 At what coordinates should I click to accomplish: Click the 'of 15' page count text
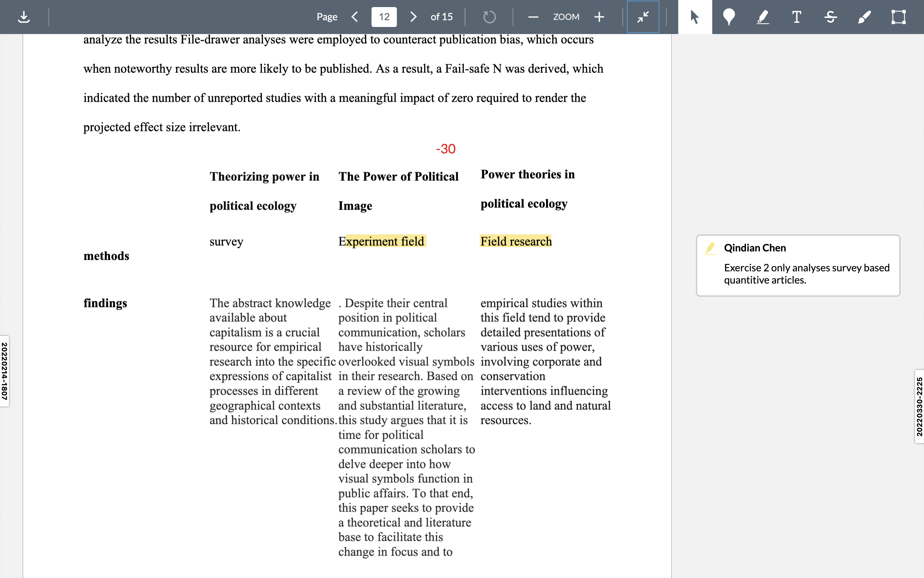click(441, 17)
